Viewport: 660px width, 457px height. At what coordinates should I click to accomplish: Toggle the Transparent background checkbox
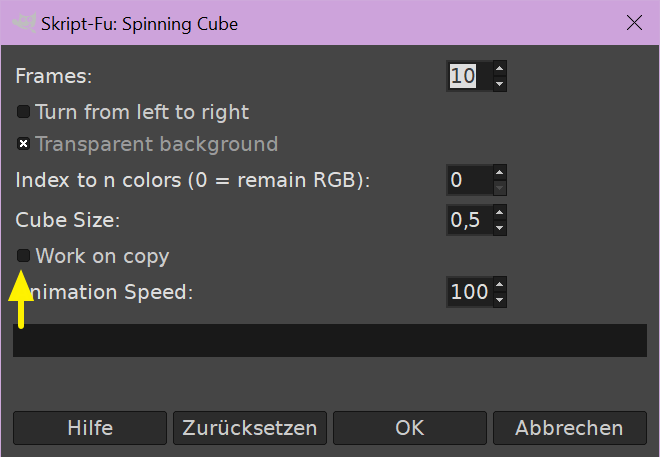point(24,144)
